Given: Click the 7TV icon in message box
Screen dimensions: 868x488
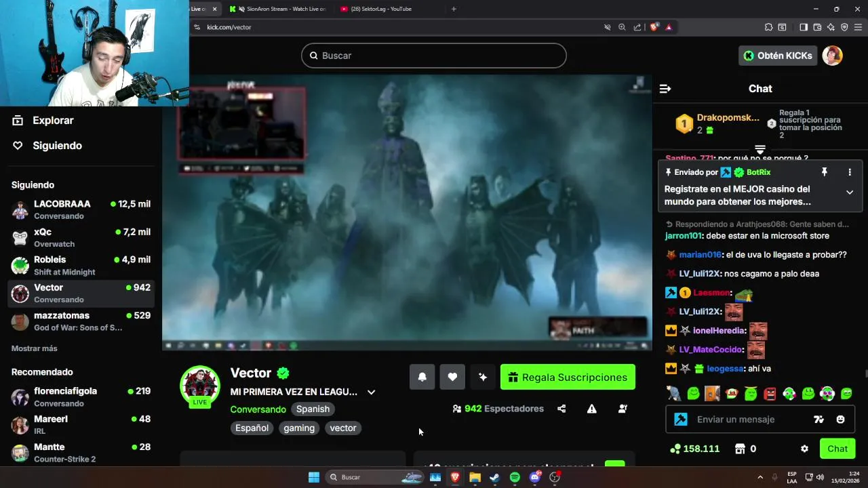Looking at the screenshot, I should (x=818, y=420).
